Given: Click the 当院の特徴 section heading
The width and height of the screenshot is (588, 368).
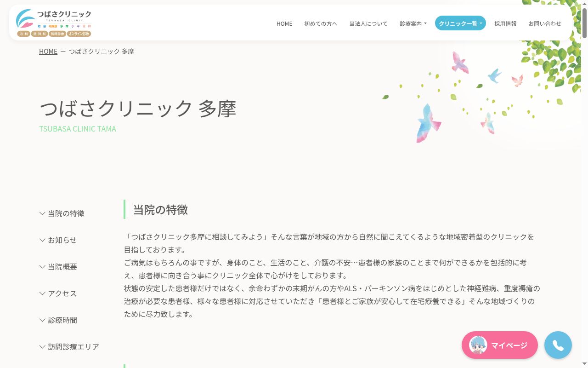Looking at the screenshot, I should pyautogui.click(x=160, y=210).
